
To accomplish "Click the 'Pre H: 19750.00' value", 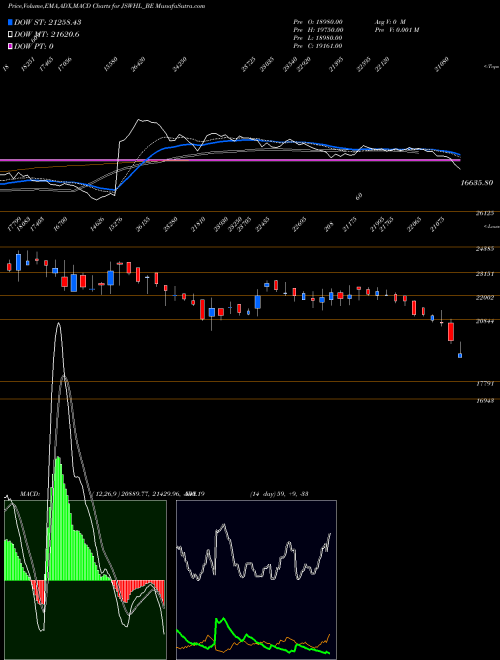I will [318, 30].
